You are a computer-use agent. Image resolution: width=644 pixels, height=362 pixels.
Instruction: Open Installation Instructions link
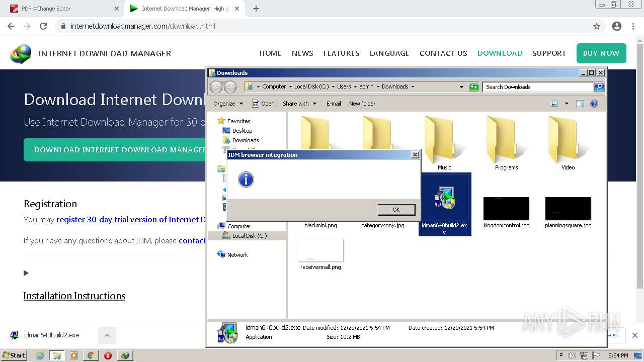[74, 296]
